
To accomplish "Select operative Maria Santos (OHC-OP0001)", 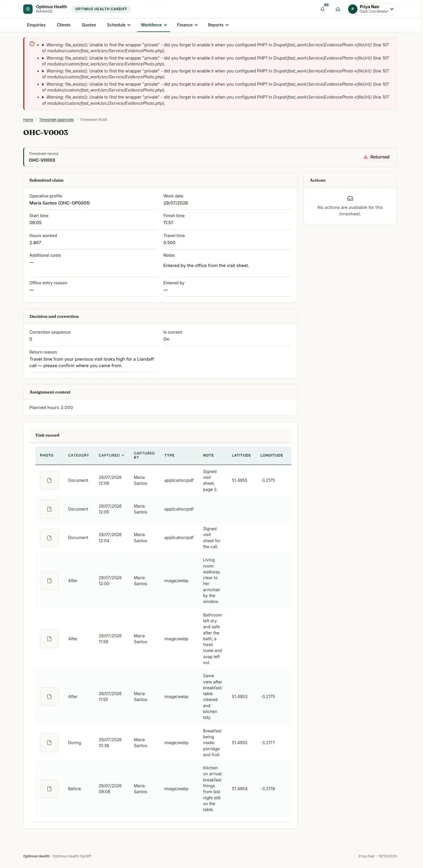I will [60, 203].
